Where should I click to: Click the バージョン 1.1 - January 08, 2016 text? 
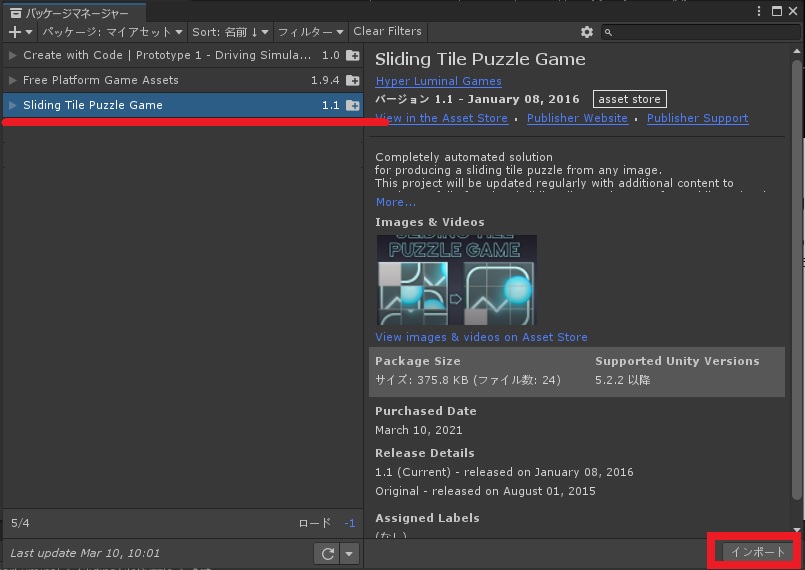(x=477, y=99)
